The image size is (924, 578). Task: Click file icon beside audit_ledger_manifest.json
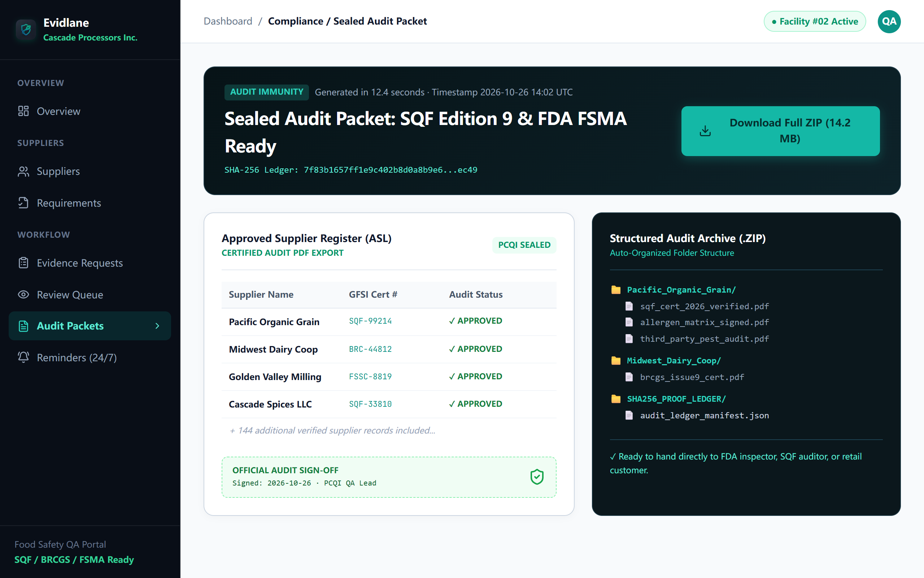point(629,415)
